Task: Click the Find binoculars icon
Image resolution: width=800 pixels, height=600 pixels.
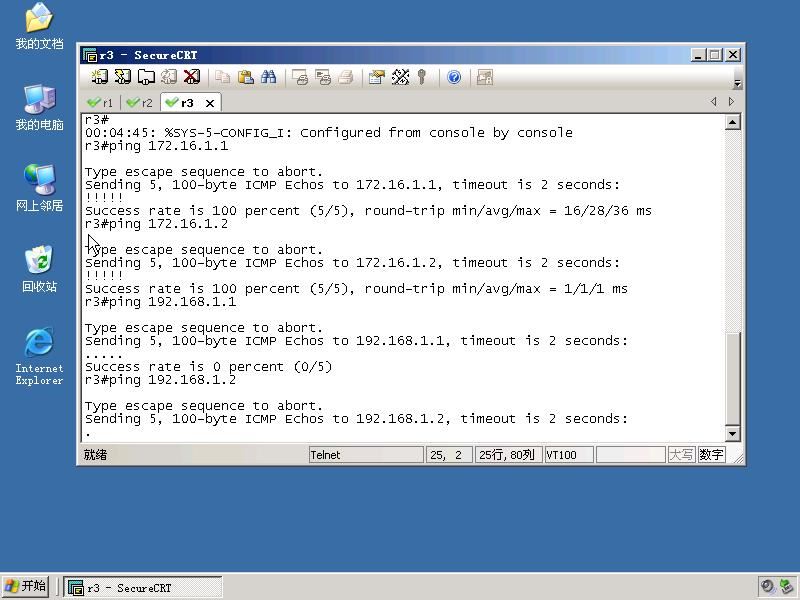Action: [268, 77]
